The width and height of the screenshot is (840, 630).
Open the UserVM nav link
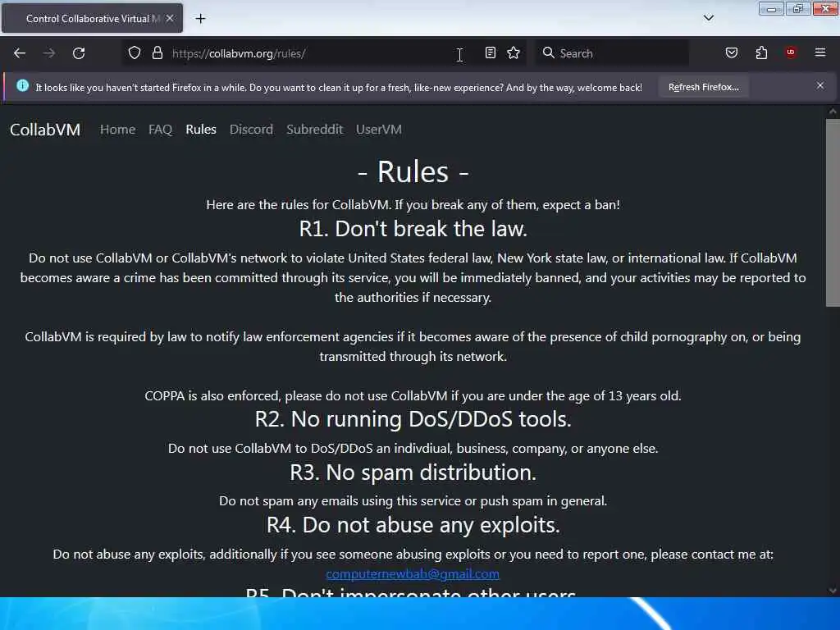point(379,130)
